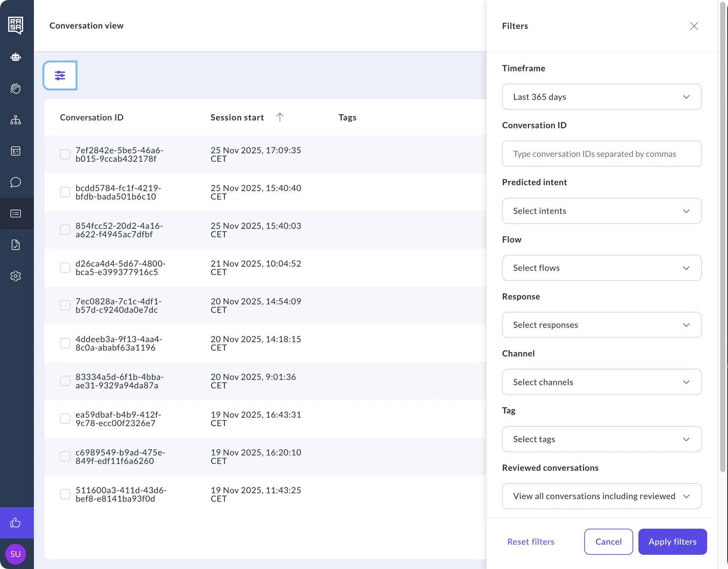Open the flow hierarchy sidebar icon
This screenshot has width=728, height=569.
[16, 120]
